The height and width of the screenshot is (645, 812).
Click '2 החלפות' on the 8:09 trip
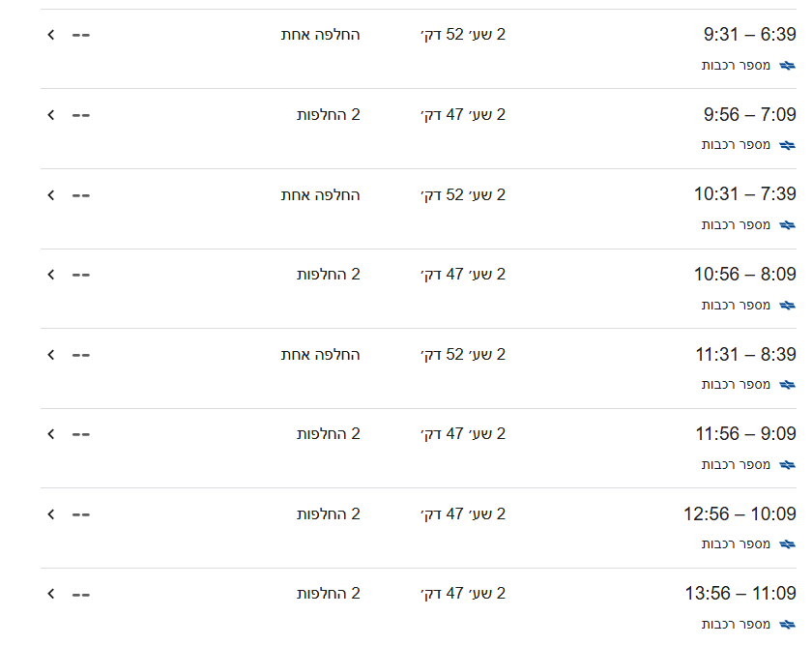[x=329, y=275]
